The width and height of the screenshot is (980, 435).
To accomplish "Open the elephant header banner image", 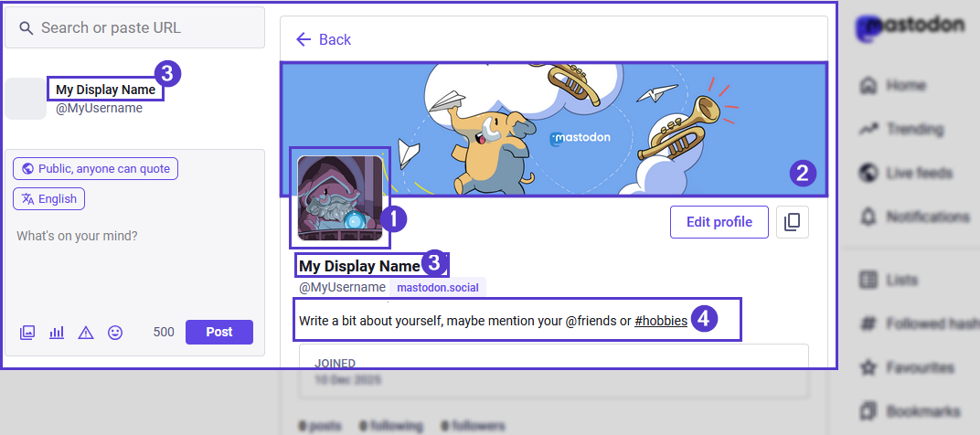I will [x=553, y=130].
